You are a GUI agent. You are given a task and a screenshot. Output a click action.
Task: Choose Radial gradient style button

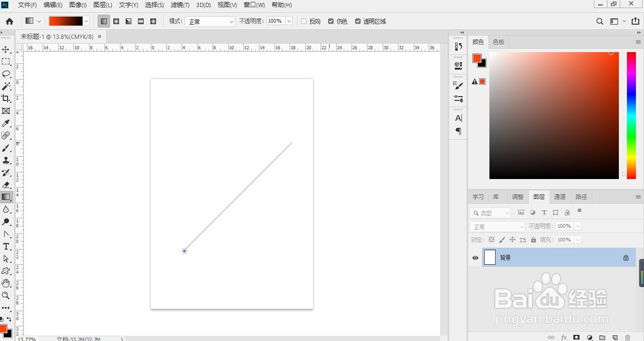coord(116,21)
